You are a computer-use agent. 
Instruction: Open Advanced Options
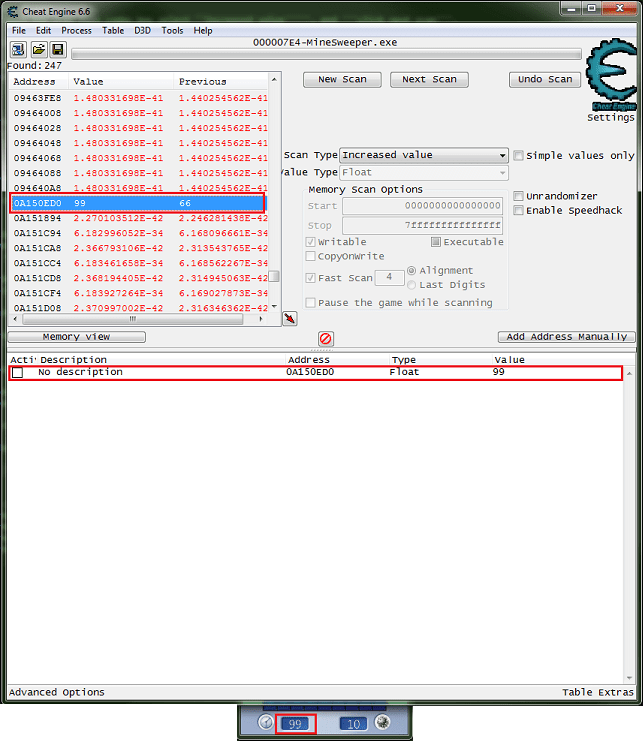coord(57,692)
